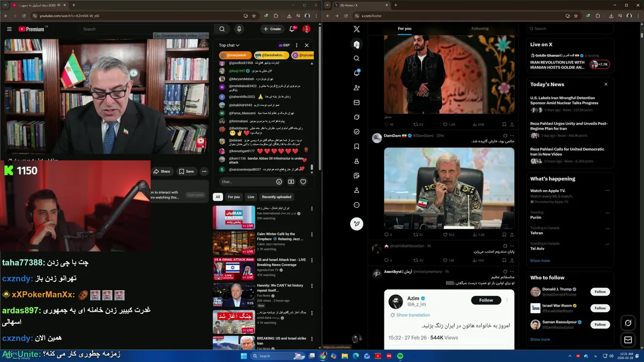Click YouTube Create button
Image resolution: width=644 pixels, height=362 pixels.
click(x=272, y=29)
